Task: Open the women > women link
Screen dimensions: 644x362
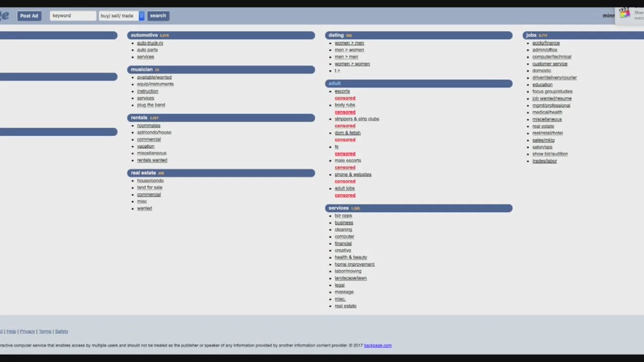Action: 352,64
